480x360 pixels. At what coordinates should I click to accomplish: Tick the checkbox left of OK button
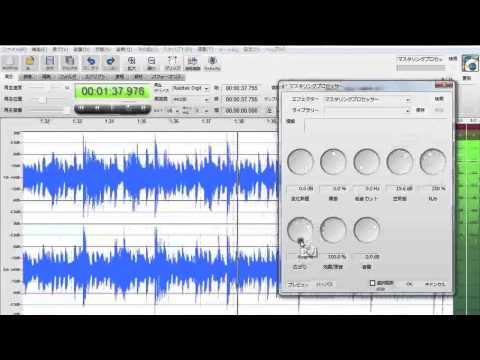(372, 283)
